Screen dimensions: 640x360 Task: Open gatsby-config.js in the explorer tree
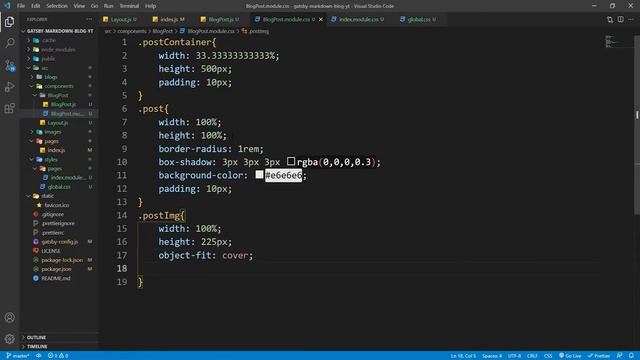[x=59, y=242]
